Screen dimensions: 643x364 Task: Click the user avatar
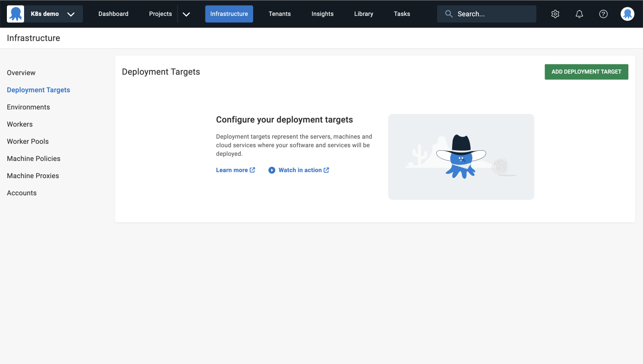pos(627,14)
